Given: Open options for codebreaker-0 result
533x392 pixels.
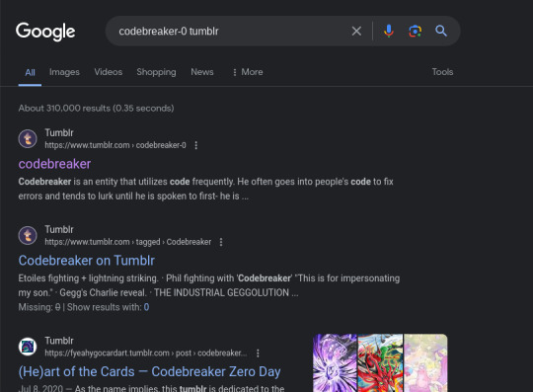Looking at the screenshot, I should 196,145.
